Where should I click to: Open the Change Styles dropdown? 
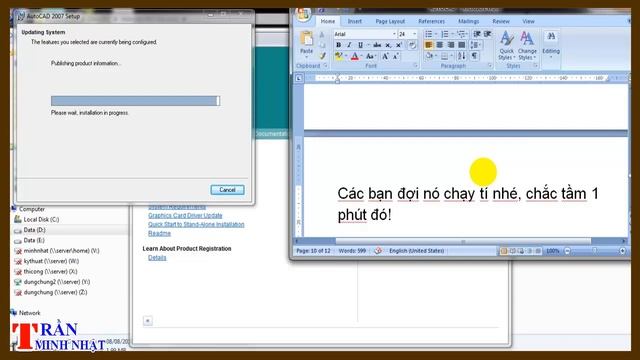[527, 45]
